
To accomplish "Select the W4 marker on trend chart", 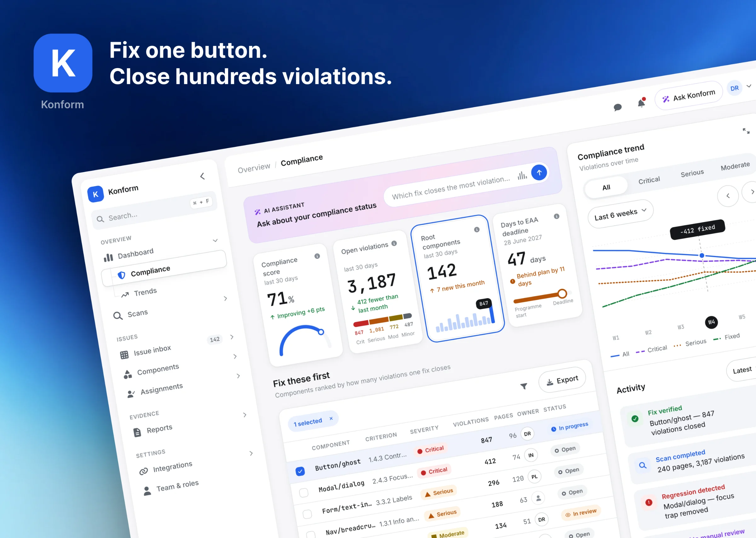I will [x=711, y=322].
